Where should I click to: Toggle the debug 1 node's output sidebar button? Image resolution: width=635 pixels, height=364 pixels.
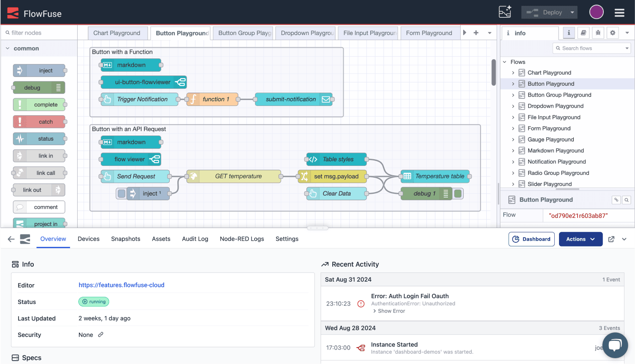tap(458, 193)
